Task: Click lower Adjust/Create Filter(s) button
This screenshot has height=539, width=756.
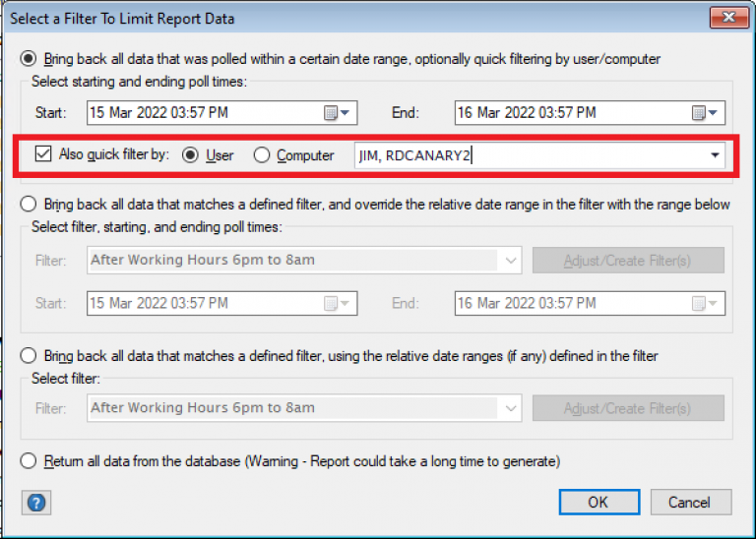Action: (x=628, y=408)
